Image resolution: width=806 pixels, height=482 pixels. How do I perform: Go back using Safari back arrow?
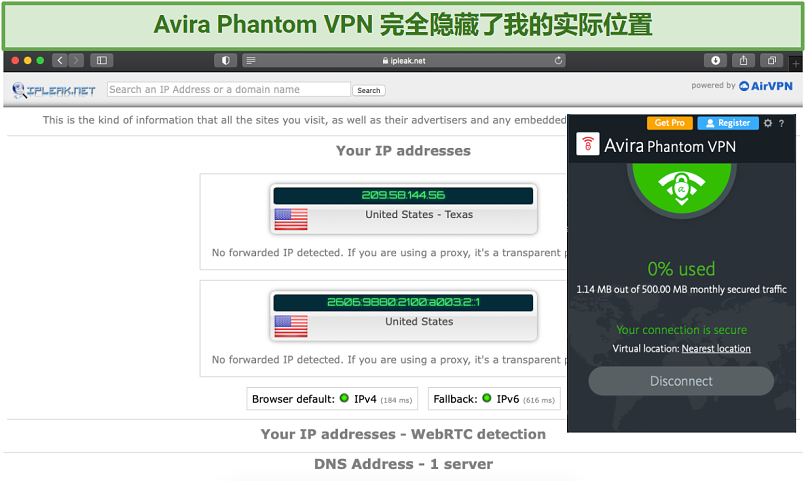coord(60,61)
